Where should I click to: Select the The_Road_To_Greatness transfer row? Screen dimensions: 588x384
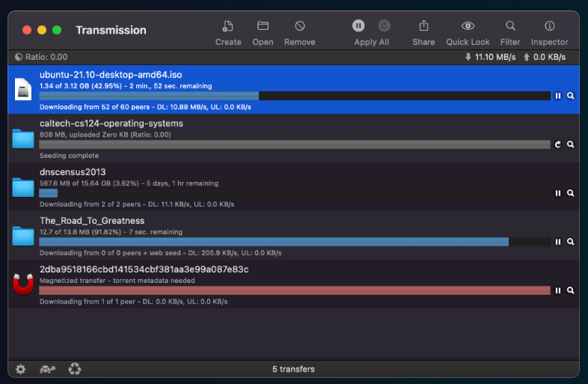click(224, 222)
